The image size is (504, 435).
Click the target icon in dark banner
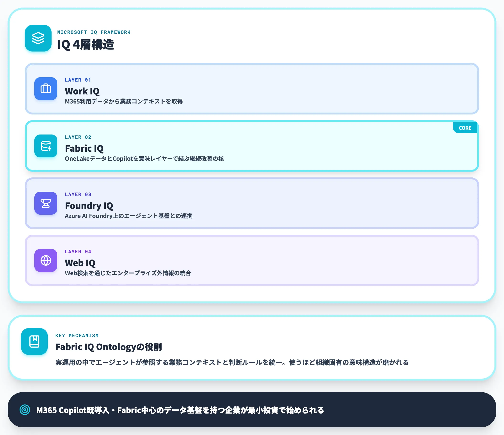25,410
